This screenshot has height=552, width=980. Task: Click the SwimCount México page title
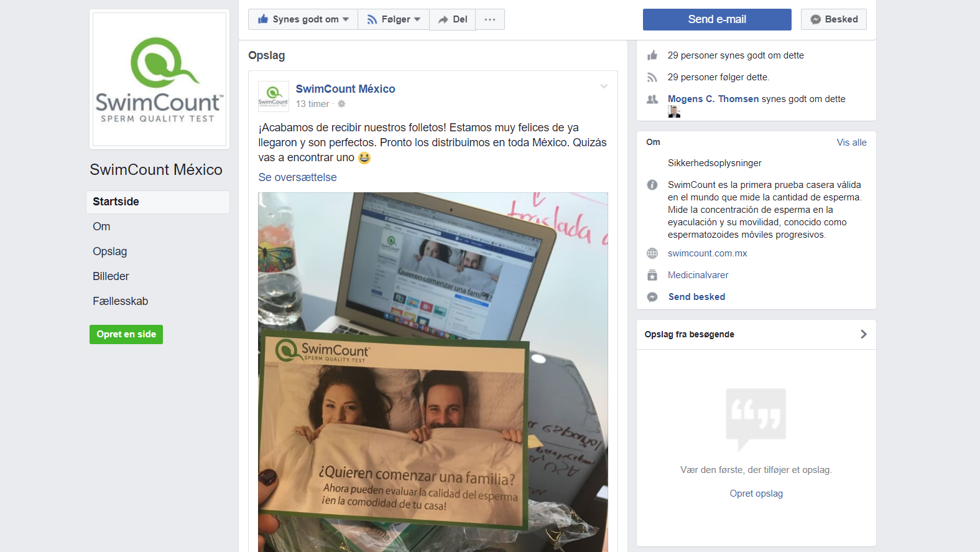coord(156,170)
